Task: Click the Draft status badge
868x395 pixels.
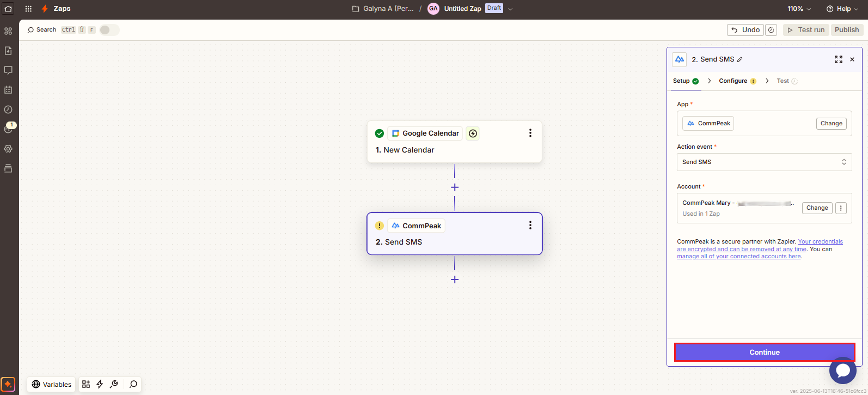Action: [x=494, y=8]
